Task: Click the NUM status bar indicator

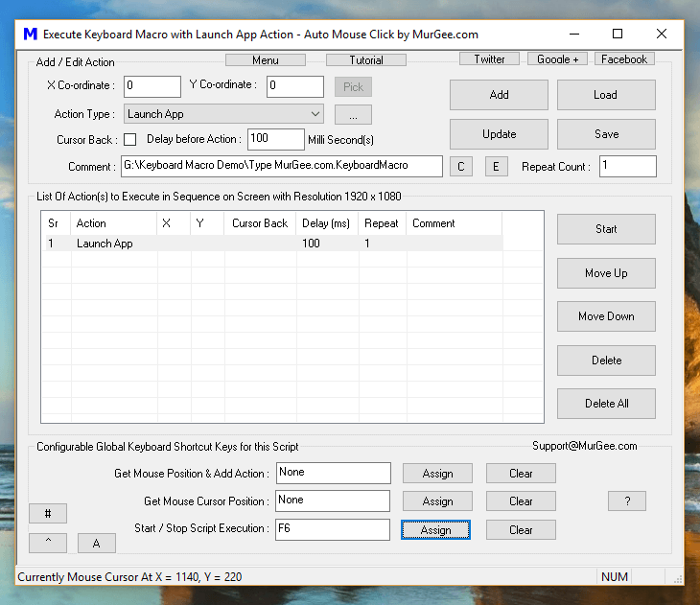Action: tap(615, 577)
